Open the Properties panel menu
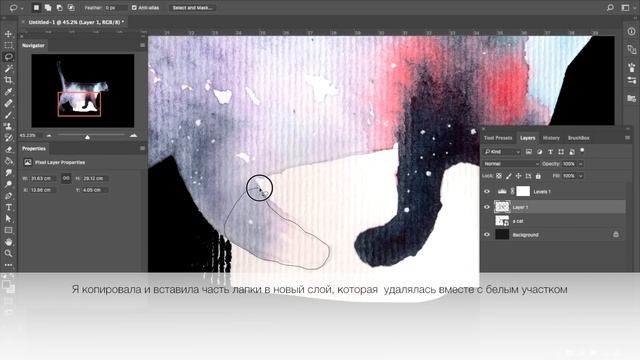 pyautogui.click(x=142, y=148)
